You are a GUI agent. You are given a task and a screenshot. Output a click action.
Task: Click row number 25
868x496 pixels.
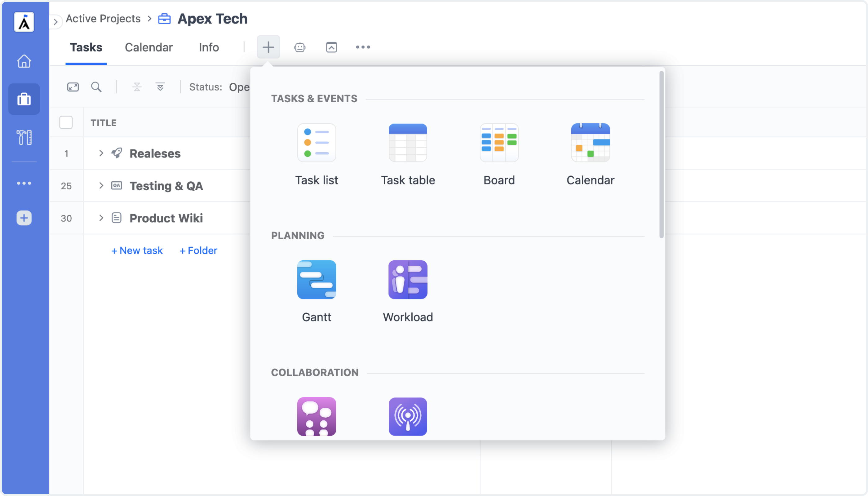pos(66,186)
